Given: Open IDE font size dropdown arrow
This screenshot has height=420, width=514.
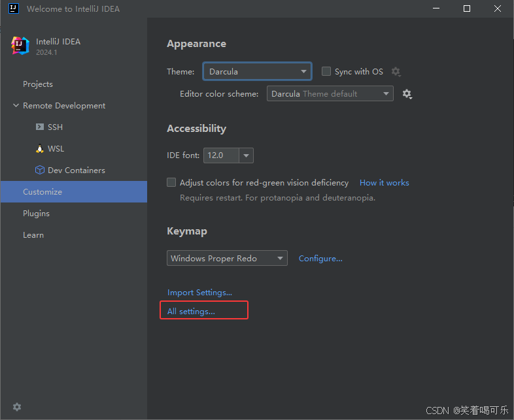Looking at the screenshot, I should 246,155.
